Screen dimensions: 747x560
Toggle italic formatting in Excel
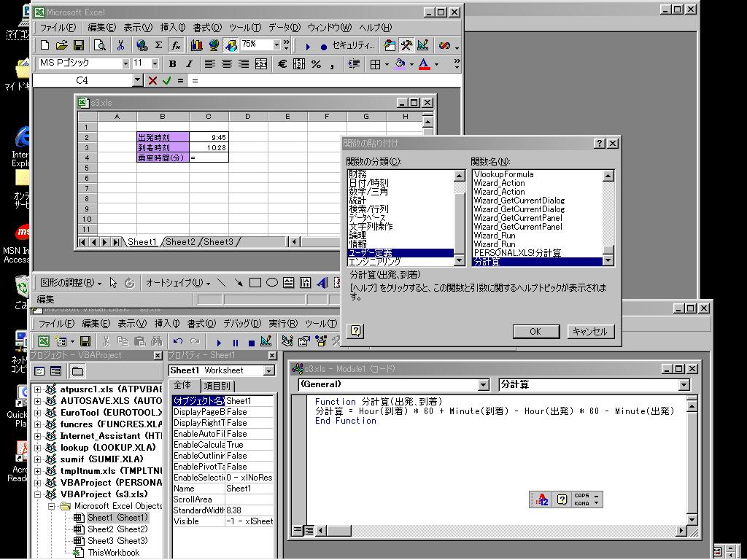coord(189,64)
